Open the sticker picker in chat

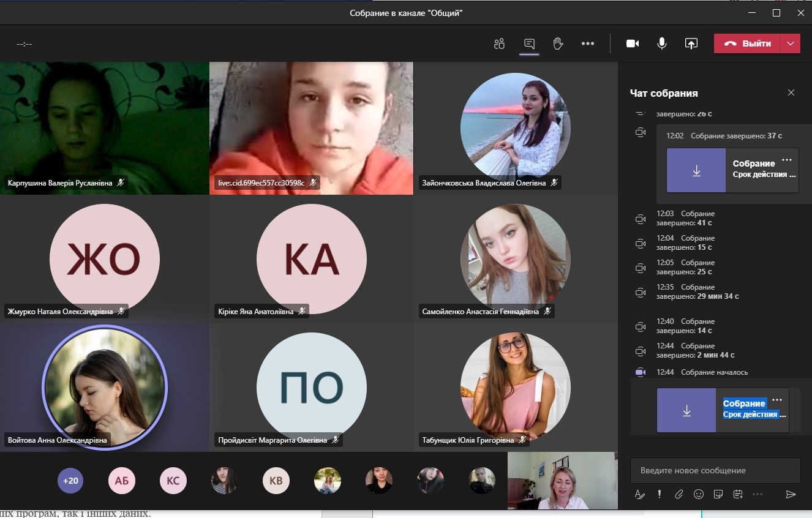[x=718, y=494]
